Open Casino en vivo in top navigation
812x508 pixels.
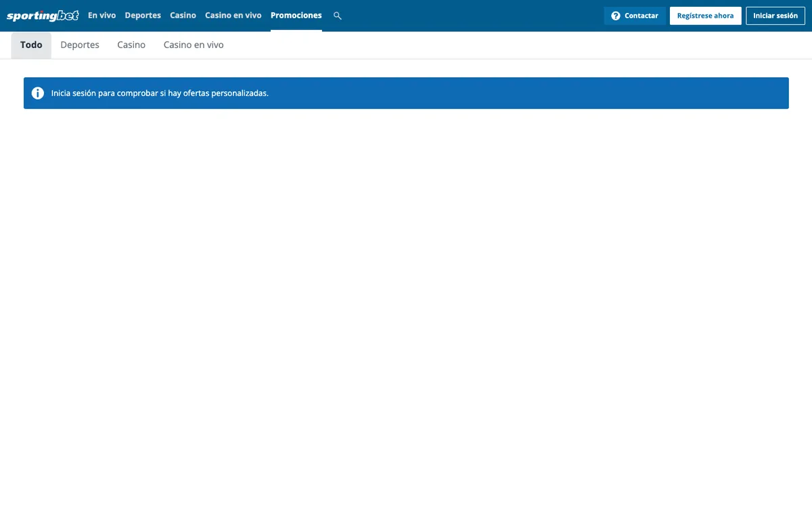233,16
